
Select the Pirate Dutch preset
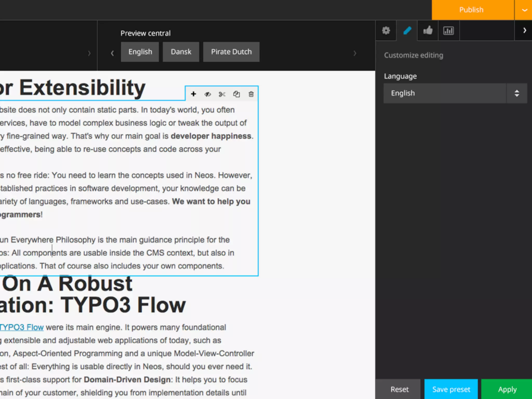pyautogui.click(x=231, y=52)
